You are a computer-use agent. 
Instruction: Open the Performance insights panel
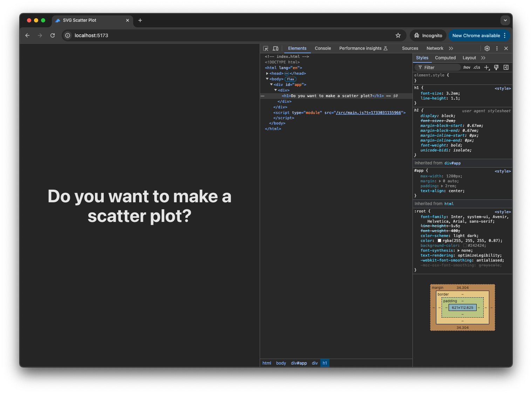point(363,48)
